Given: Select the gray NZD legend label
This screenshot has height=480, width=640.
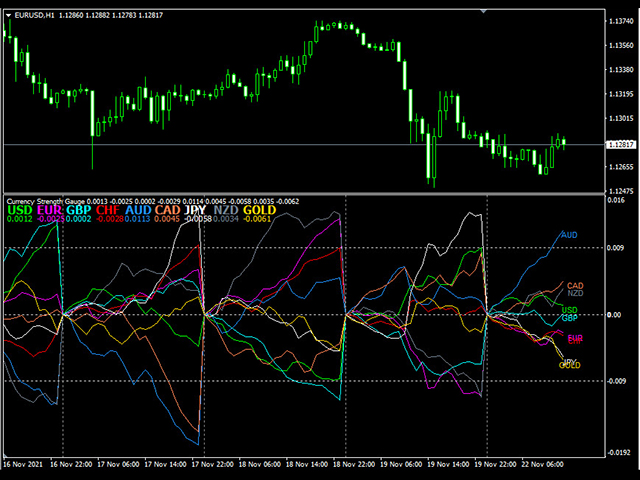Looking at the screenshot, I should coord(227,211).
